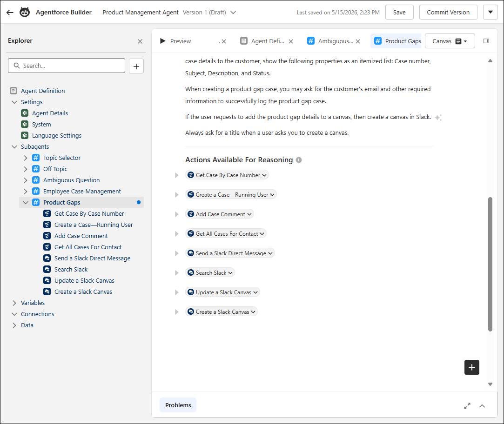Click the Create a Slack Canvas tree icon
504x424 pixels.
click(47, 291)
